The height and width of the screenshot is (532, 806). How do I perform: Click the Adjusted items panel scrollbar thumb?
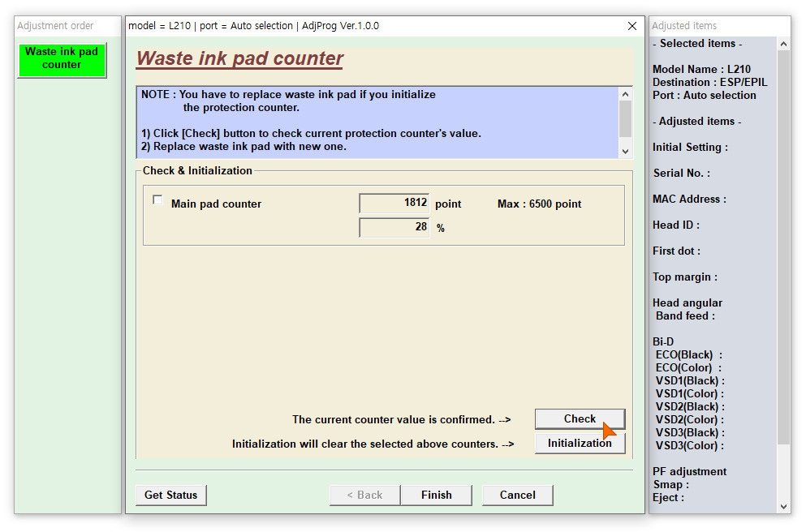783,247
